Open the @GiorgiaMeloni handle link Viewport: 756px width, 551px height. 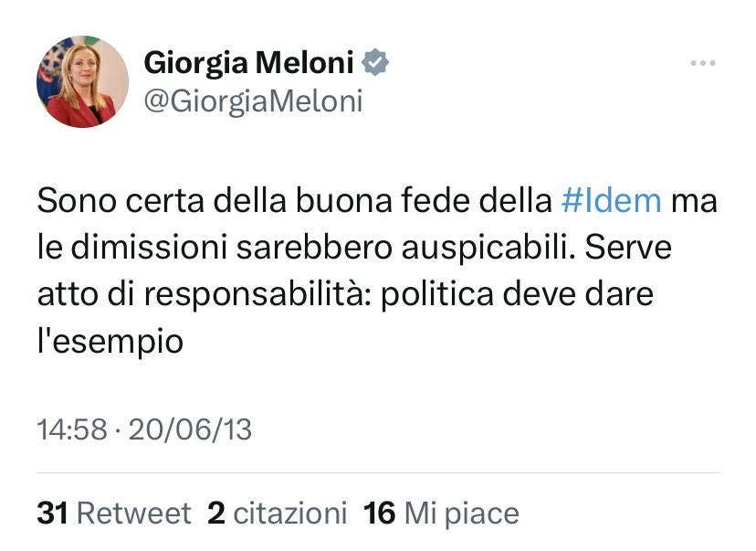tap(253, 101)
